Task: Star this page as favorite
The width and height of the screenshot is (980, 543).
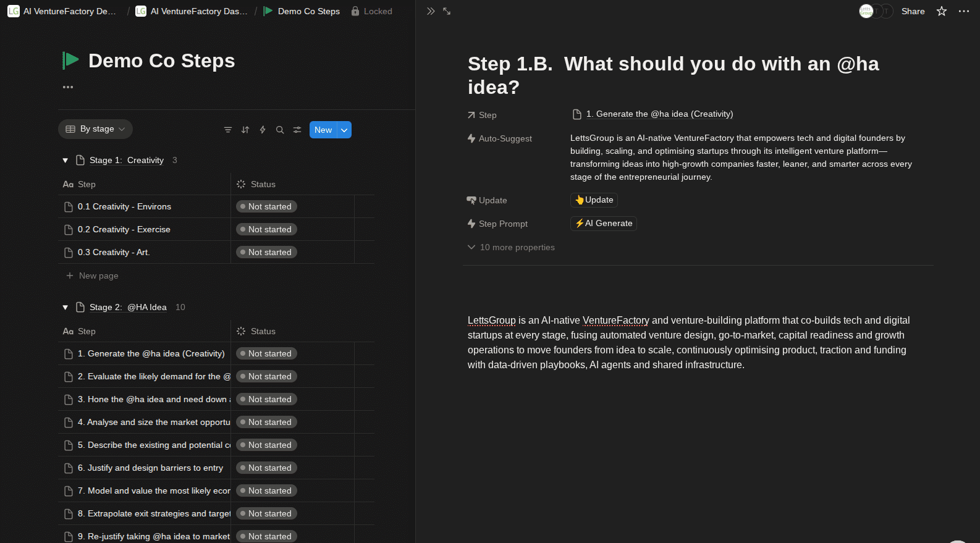Action: point(942,11)
